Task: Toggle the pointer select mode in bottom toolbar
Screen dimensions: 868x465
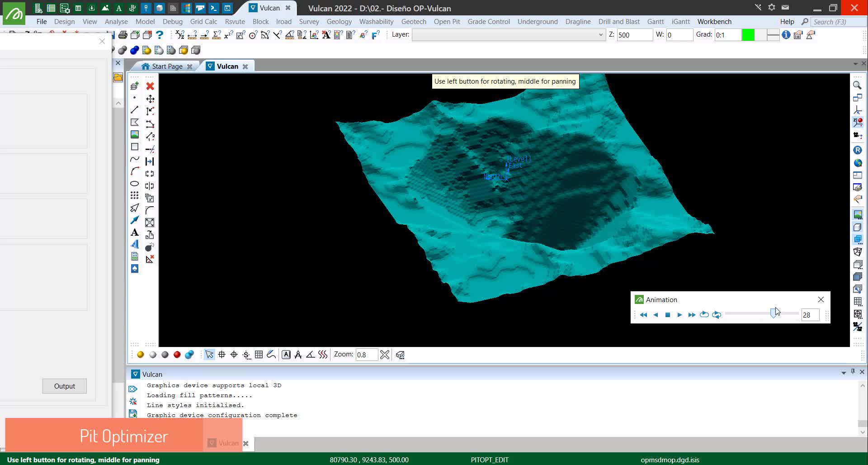Action: 209,355
